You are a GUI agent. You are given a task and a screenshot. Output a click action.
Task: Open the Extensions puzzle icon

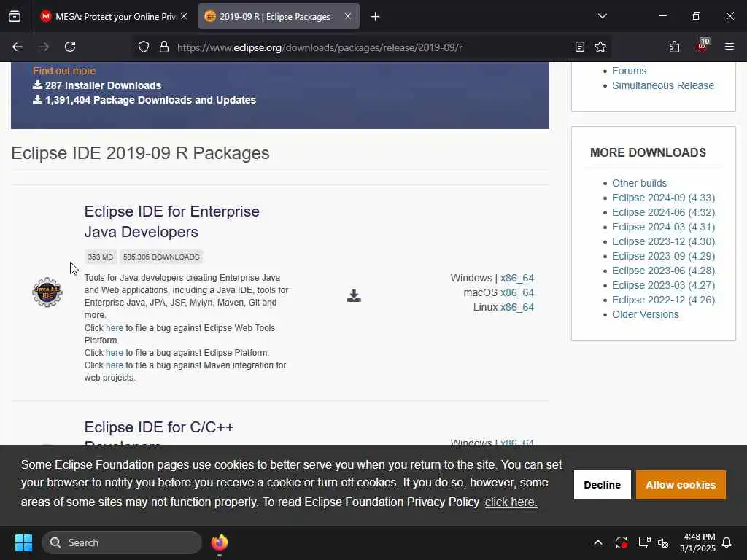click(674, 47)
